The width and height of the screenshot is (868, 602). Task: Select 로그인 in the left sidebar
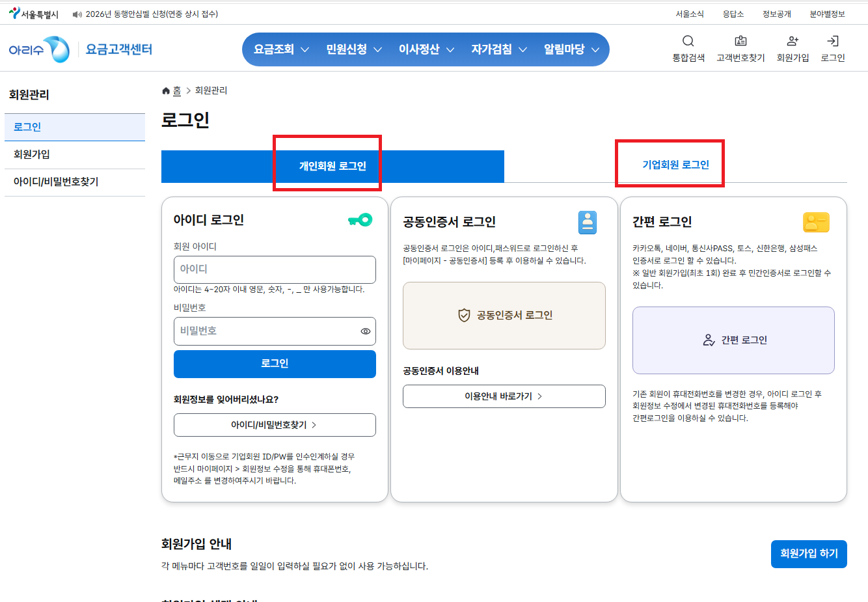click(75, 127)
